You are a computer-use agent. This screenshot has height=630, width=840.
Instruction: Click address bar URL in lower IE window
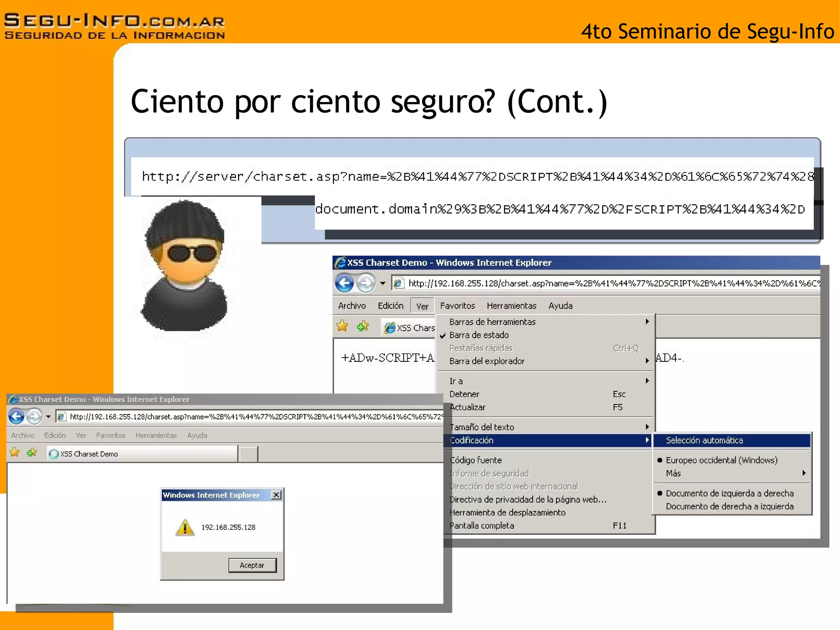(256, 417)
